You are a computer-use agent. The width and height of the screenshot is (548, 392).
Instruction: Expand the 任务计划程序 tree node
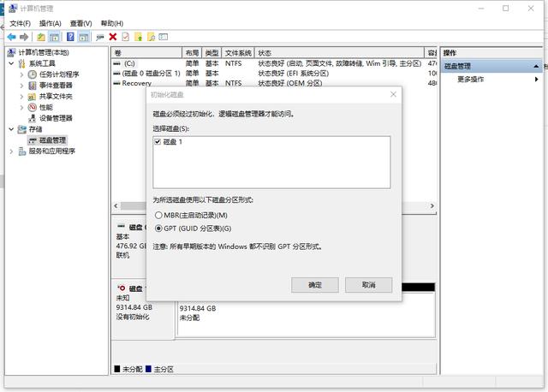21,74
